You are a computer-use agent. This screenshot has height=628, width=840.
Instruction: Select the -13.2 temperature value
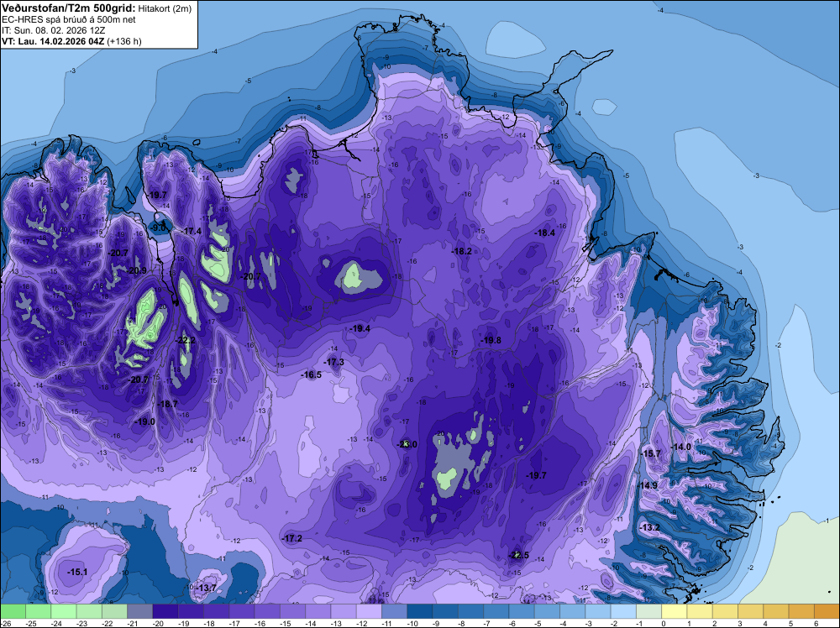(649, 528)
